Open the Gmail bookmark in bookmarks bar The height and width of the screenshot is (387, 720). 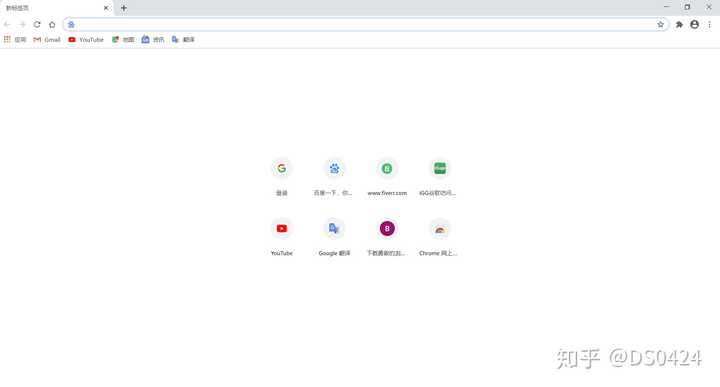click(x=47, y=39)
